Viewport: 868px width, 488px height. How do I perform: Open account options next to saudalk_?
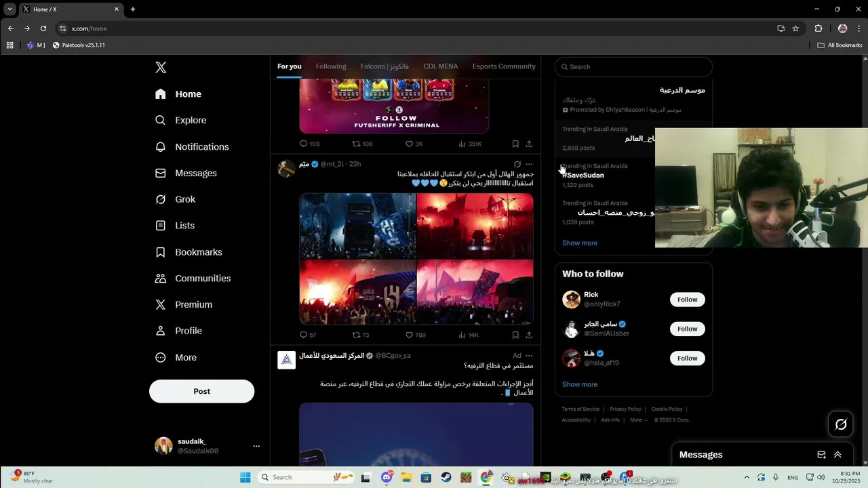pyautogui.click(x=256, y=446)
